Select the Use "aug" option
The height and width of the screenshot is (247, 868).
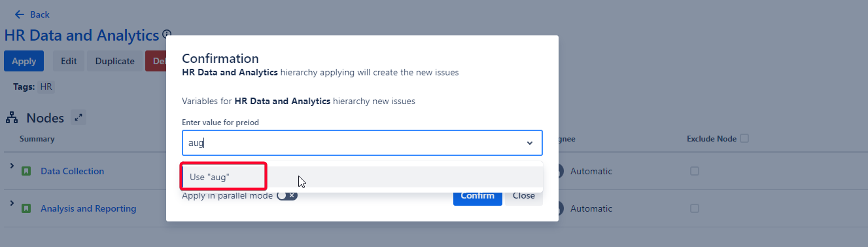point(362,177)
